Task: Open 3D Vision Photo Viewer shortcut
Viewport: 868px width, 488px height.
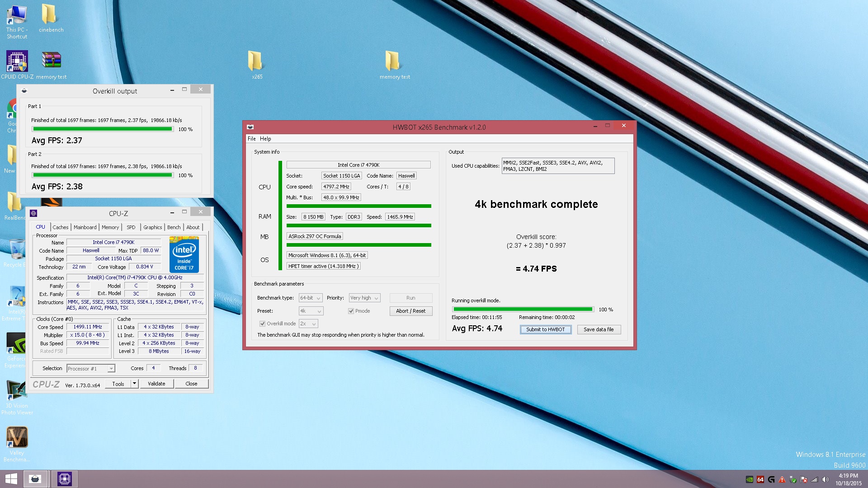Action: click(17, 390)
